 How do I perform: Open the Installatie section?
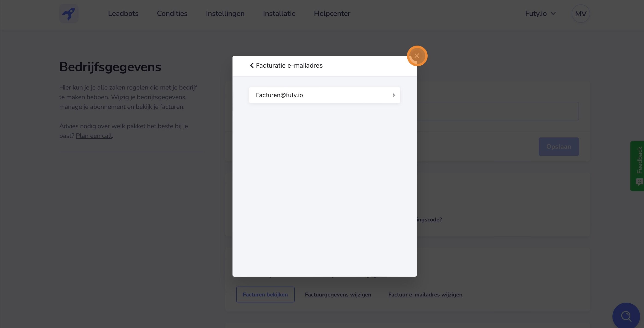click(x=279, y=14)
